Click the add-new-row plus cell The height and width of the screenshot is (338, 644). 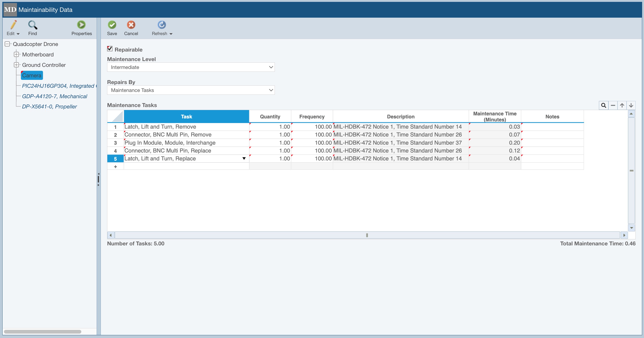(115, 167)
